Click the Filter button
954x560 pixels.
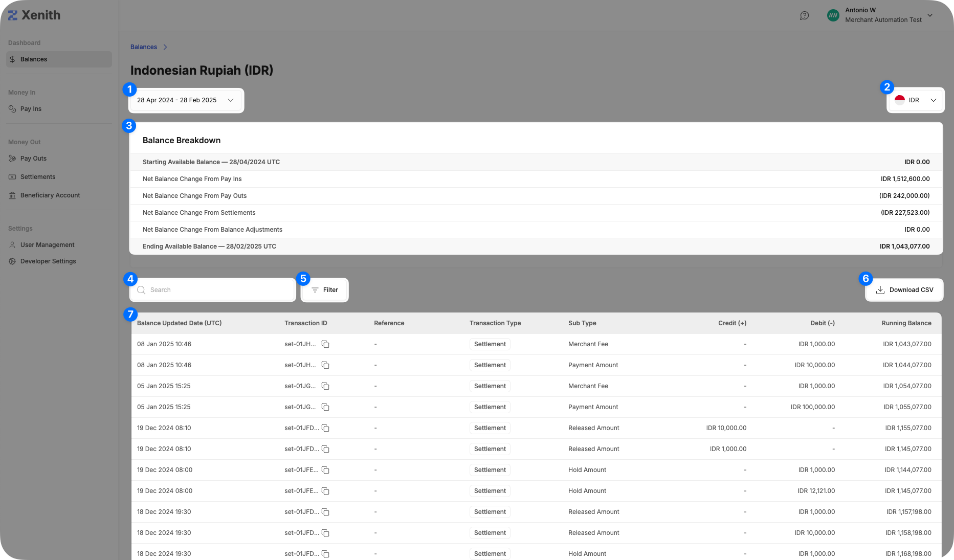pyautogui.click(x=325, y=290)
